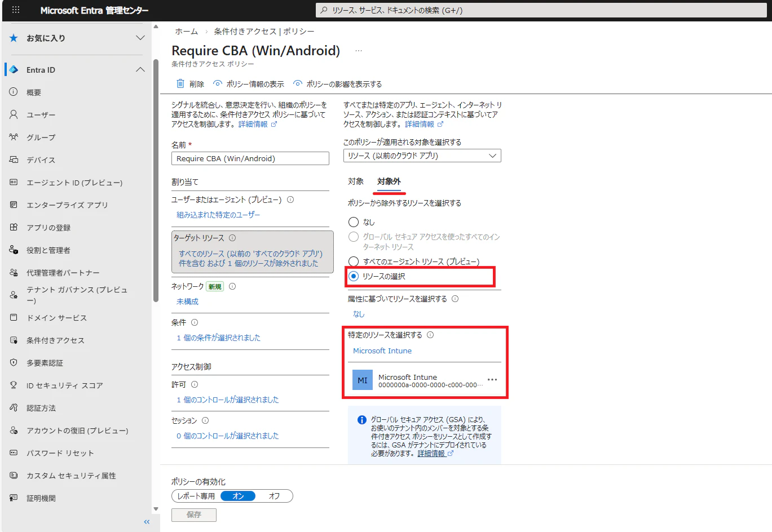Open セッション 0 個のコントロールが選択されました link
772x532 pixels.
click(x=228, y=436)
